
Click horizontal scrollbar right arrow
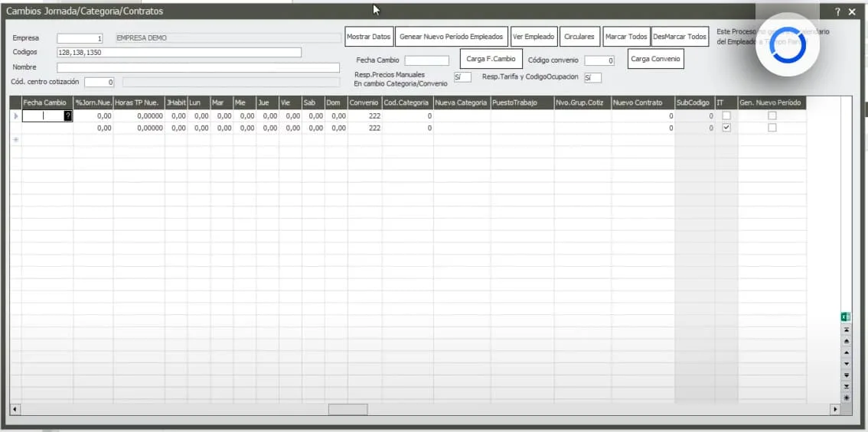[835, 409]
